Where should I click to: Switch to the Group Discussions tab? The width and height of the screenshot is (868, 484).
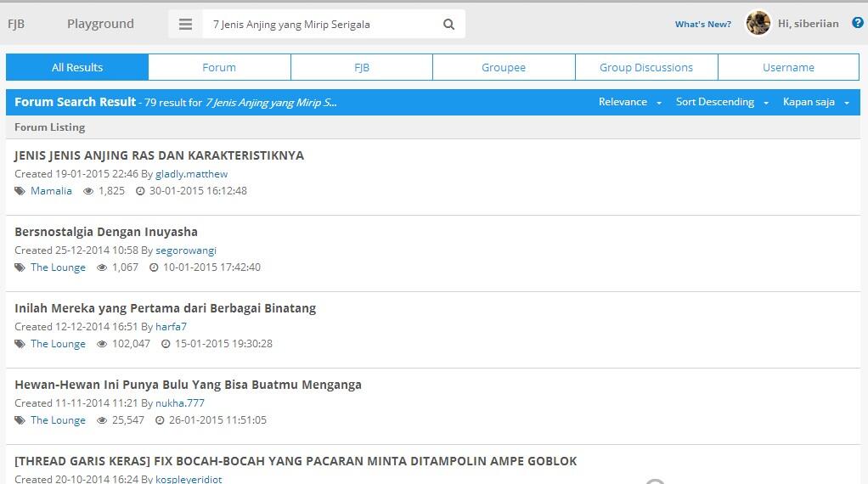pyautogui.click(x=646, y=67)
